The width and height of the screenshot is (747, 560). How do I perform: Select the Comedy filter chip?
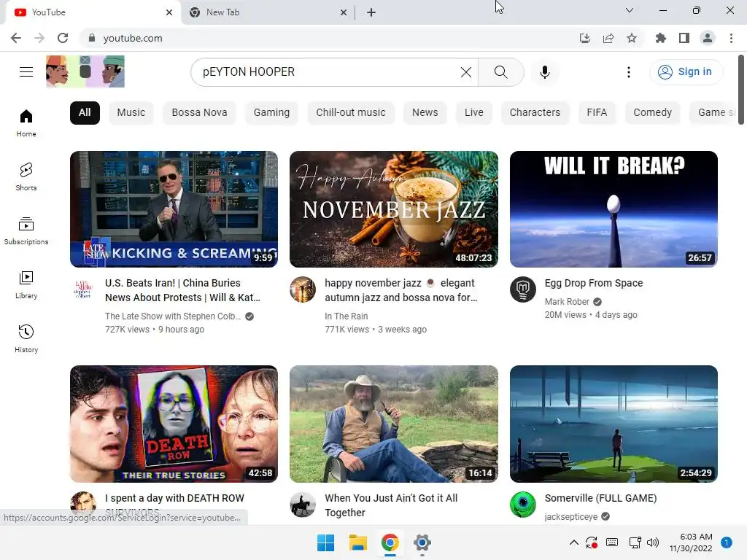(653, 112)
